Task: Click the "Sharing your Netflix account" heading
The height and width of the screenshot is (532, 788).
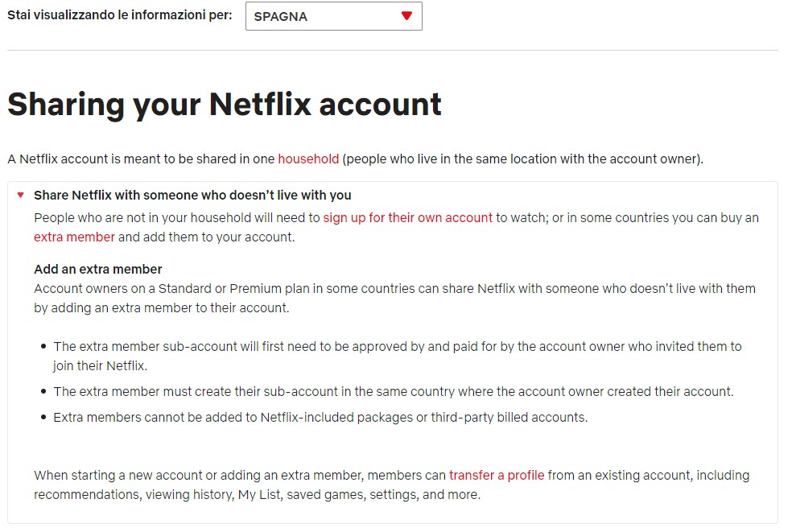Action: 225,105
